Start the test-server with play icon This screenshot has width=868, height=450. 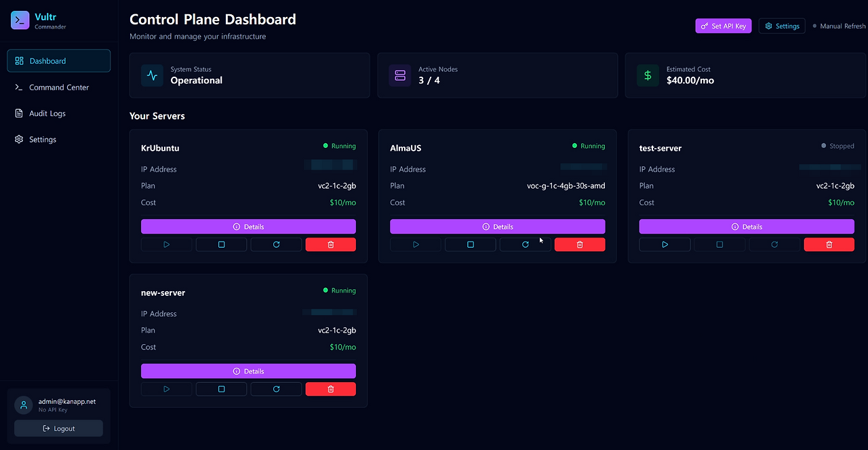665,244
